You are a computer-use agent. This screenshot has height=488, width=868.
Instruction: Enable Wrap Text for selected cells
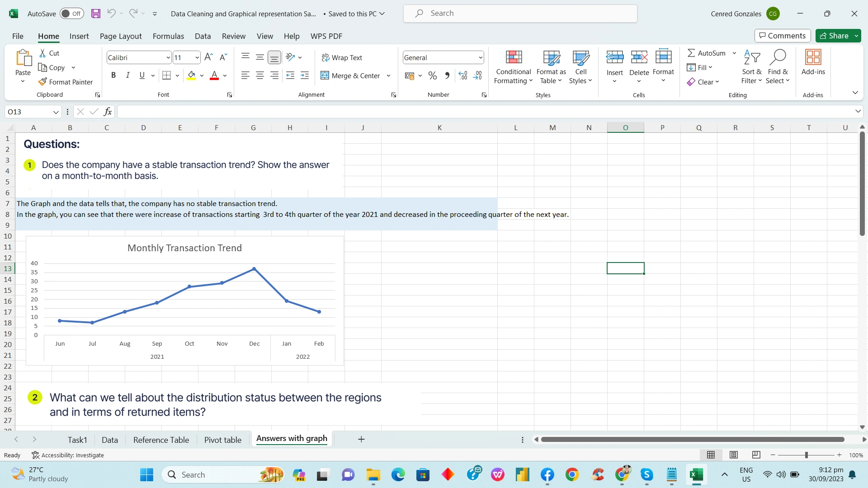coord(342,57)
